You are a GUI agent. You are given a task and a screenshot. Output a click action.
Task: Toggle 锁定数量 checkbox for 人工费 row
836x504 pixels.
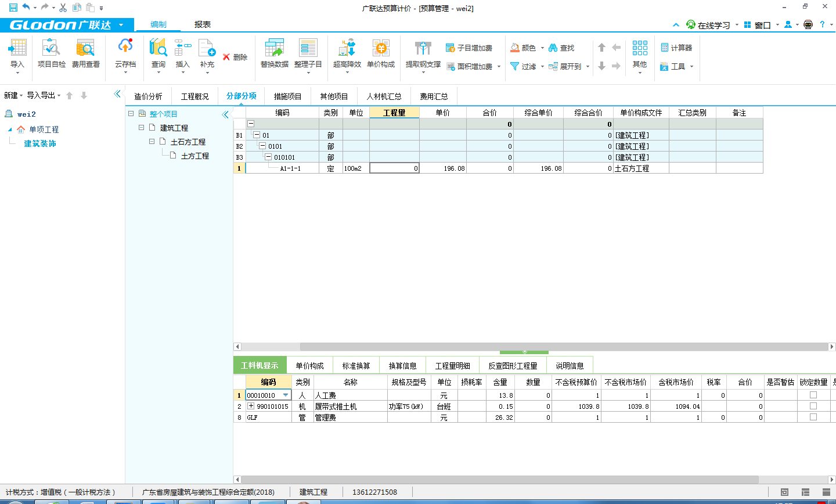[813, 395]
